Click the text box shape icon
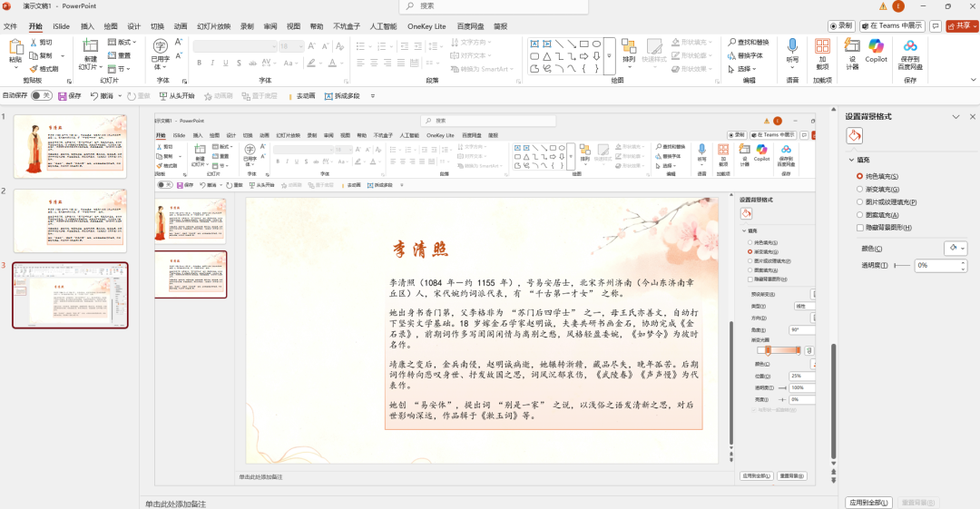The height and width of the screenshot is (509, 980). [x=534, y=44]
